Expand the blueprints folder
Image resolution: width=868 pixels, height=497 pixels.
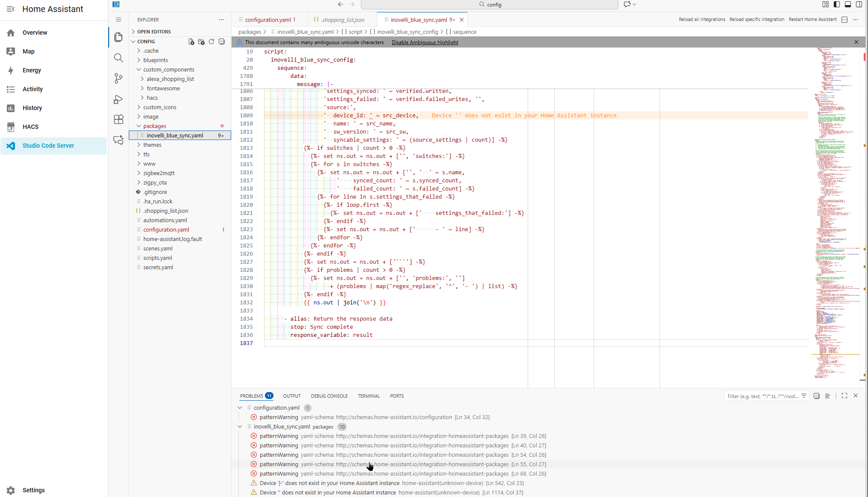(x=180, y=60)
